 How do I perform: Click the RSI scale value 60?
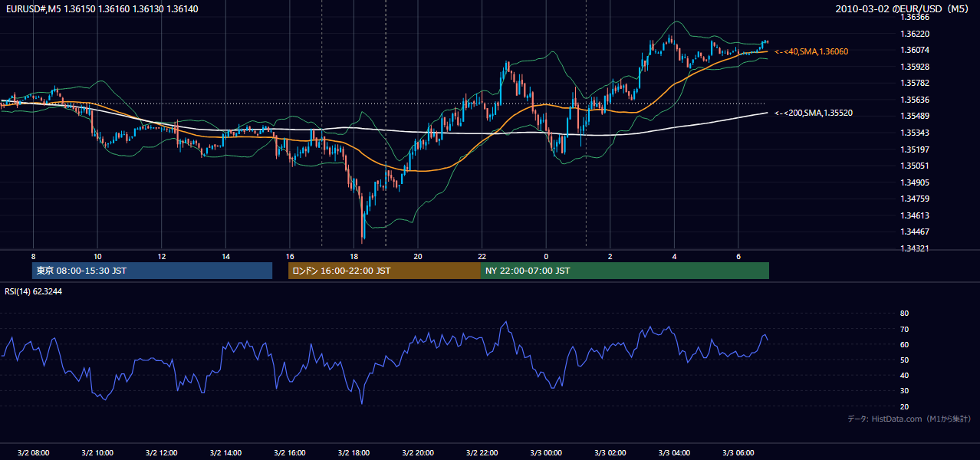pos(904,344)
